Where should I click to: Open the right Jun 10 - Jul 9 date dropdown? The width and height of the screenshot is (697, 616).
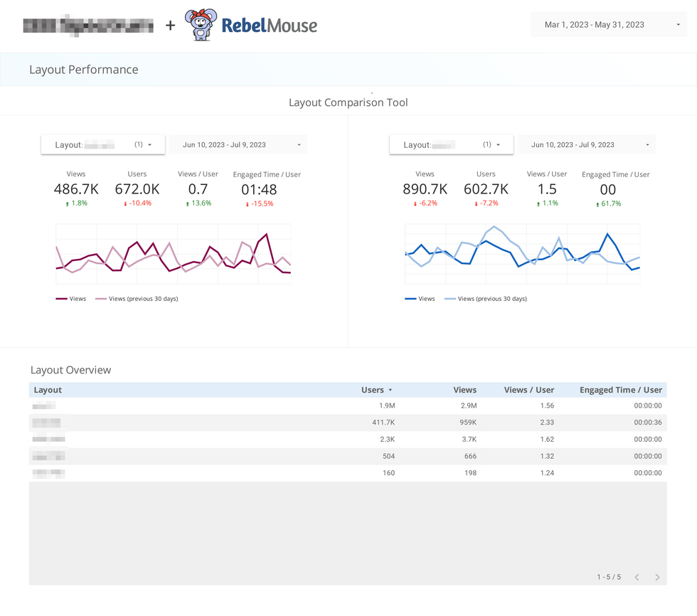coord(585,144)
